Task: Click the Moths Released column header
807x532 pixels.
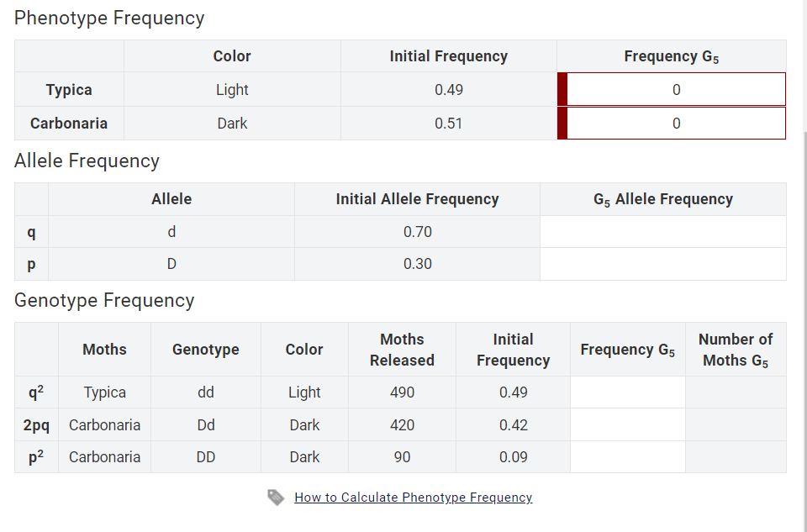Action: [x=402, y=349]
